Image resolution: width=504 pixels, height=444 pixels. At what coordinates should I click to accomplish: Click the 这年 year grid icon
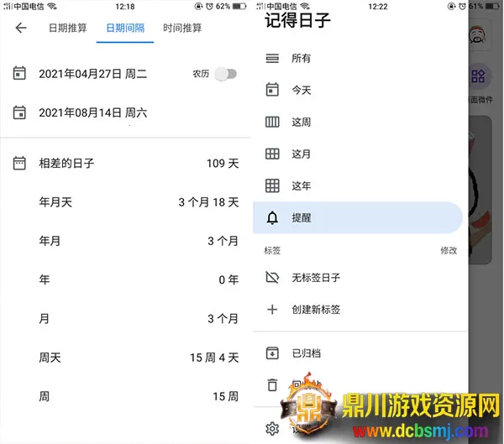click(x=272, y=185)
